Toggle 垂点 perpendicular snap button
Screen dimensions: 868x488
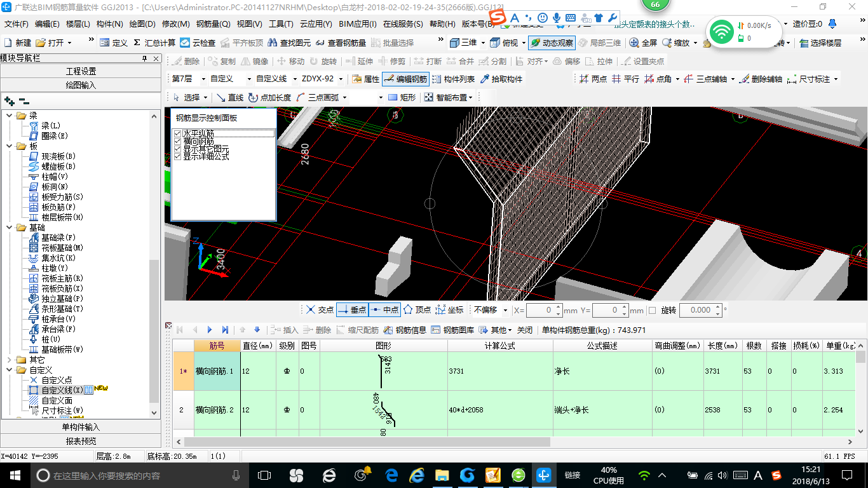(352, 310)
